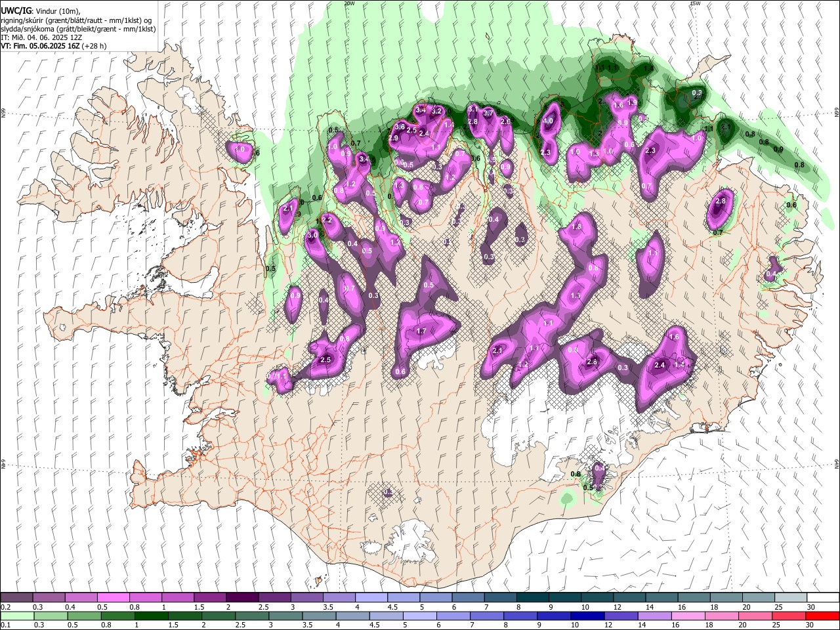840x630 pixels.
Task: Click the dusky purple 0.2–0.3 snow legend swatch
Action: [x=16, y=597]
